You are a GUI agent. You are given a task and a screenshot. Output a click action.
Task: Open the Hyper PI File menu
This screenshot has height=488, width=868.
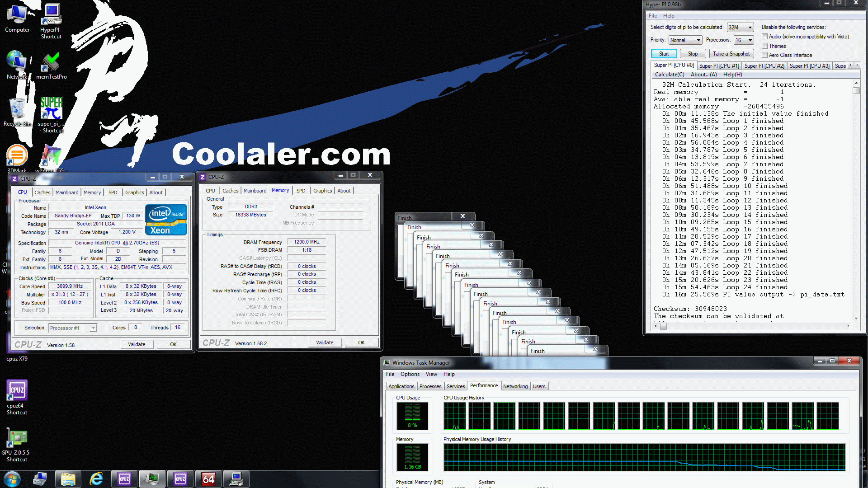coord(652,16)
